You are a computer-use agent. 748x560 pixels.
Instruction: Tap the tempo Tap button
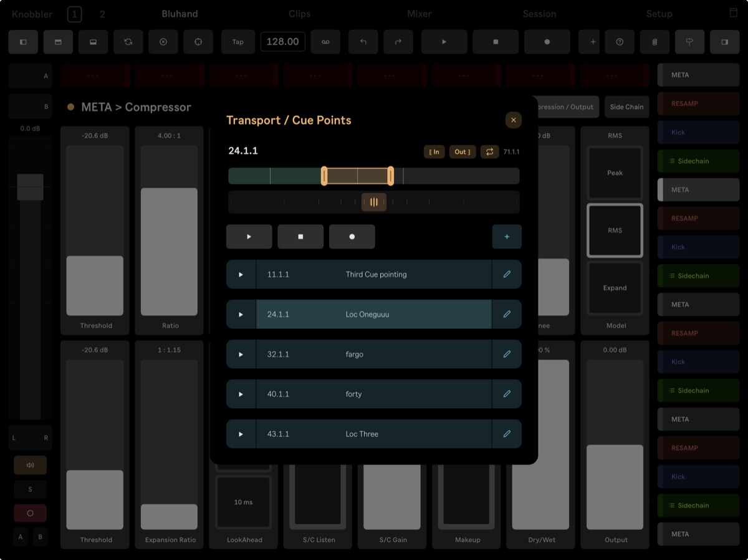(238, 42)
